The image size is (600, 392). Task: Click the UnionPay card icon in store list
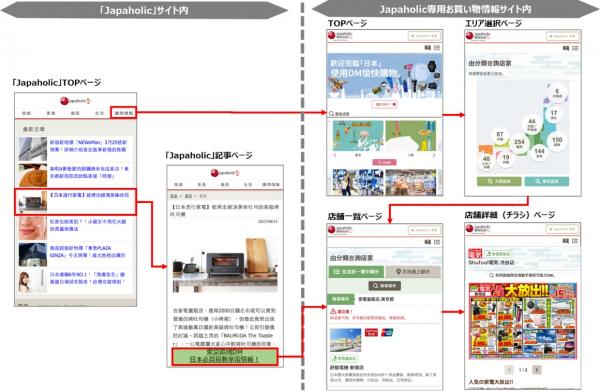387,332
